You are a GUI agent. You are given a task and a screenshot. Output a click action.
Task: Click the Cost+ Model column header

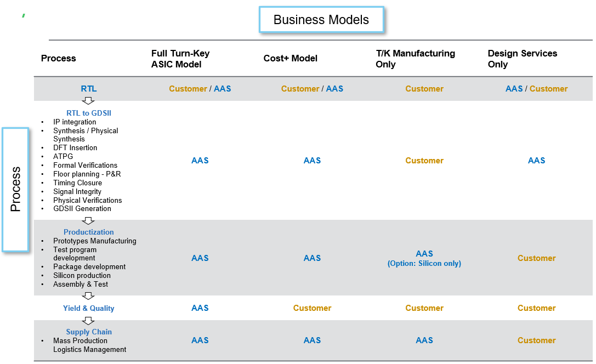(x=290, y=59)
